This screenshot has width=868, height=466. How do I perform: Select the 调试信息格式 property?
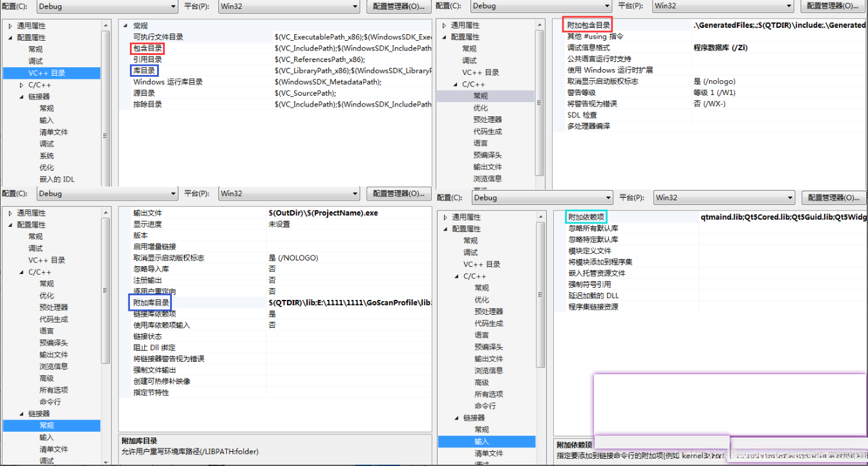(x=588, y=48)
